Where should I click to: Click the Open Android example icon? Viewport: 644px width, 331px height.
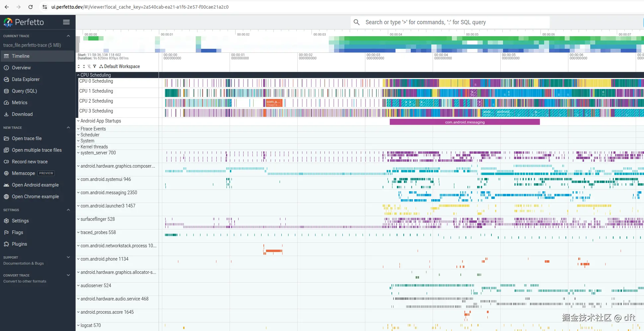(x=6, y=185)
